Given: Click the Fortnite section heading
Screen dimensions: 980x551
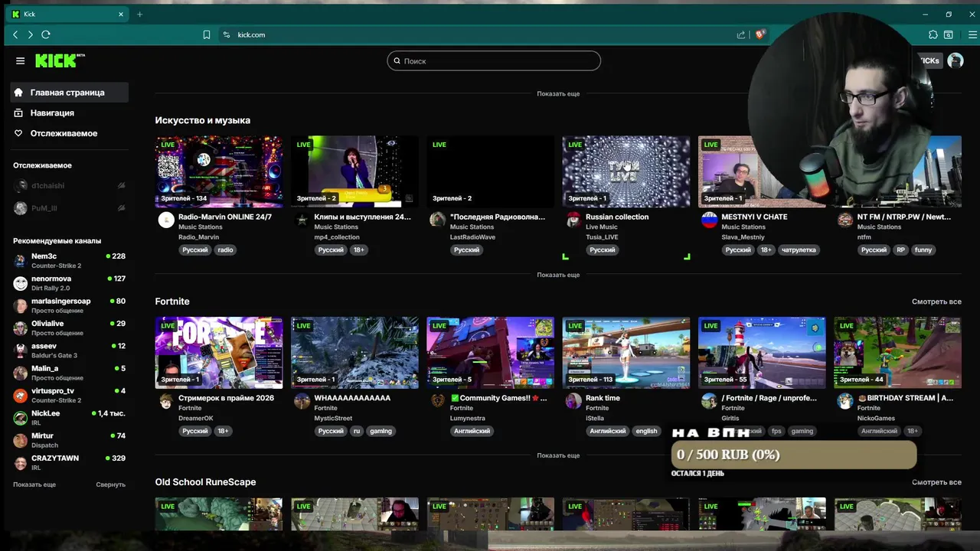Looking at the screenshot, I should 172,302.
